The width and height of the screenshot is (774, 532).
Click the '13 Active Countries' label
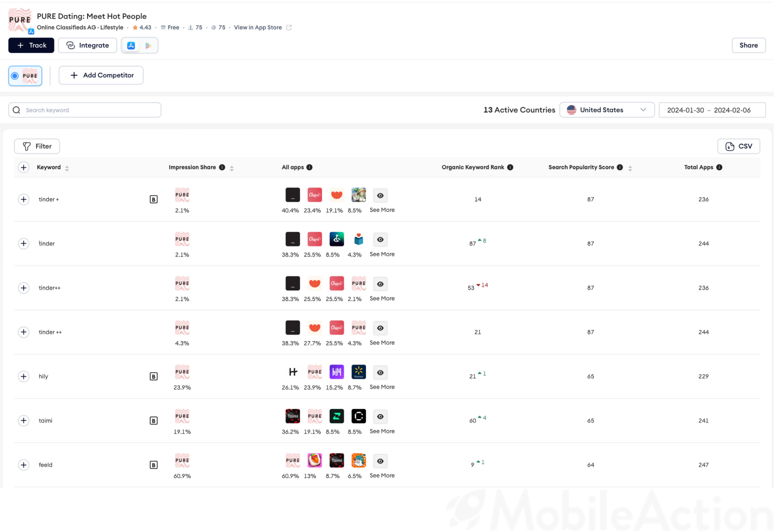point(519,110)
